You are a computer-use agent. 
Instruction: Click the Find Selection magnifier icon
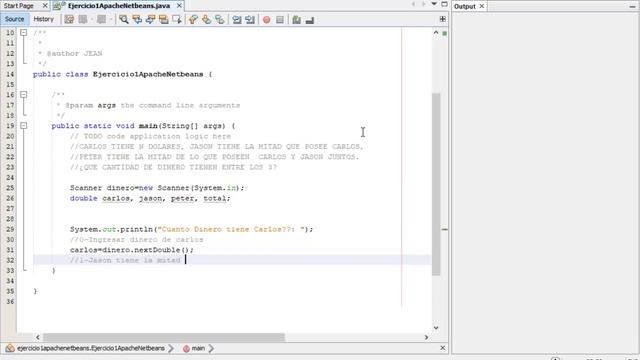click(124, 19)
